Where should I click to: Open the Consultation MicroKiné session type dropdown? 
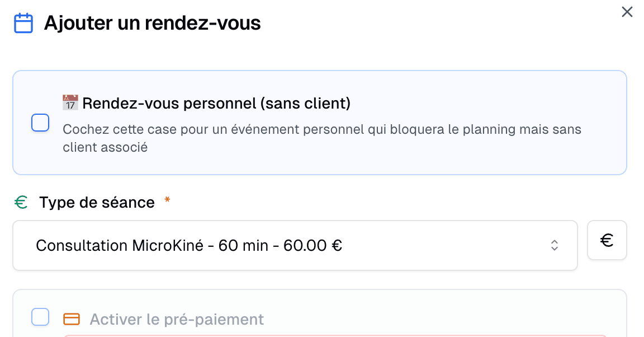295,245
